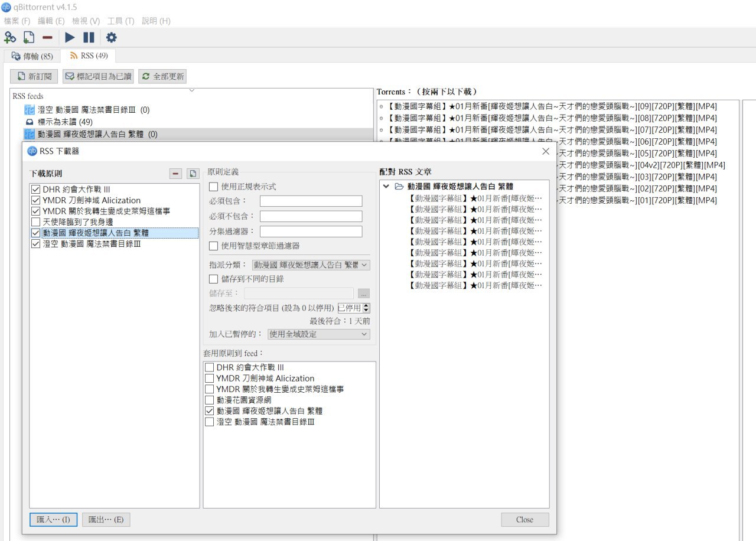Close the RSS 下載器 dialog with the X
Screen dimensions: 756x541
pos(546,151)
